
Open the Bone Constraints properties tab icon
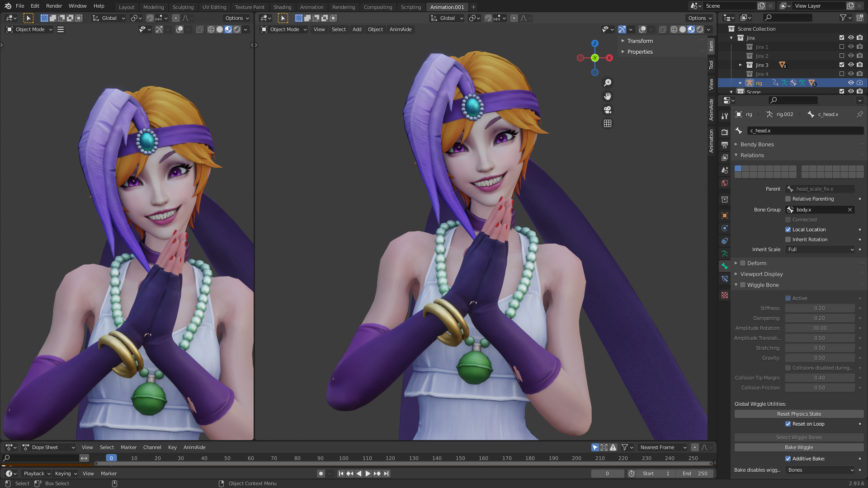[725, 279]
